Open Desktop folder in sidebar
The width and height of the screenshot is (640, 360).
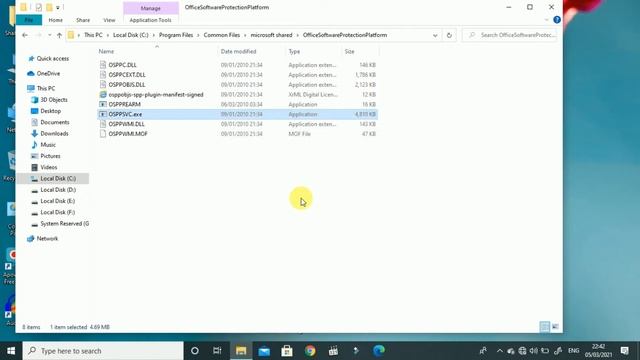51,111
